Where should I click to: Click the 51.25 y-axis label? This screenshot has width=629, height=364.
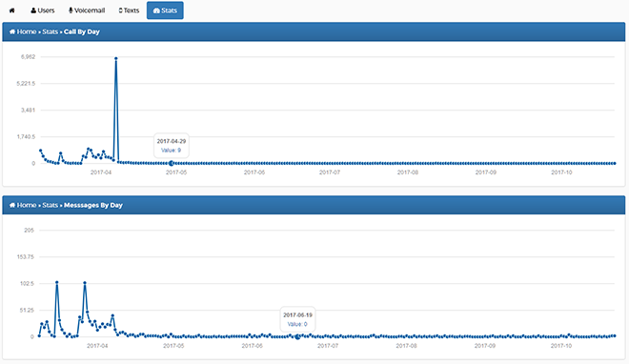(x=28, y=311)
